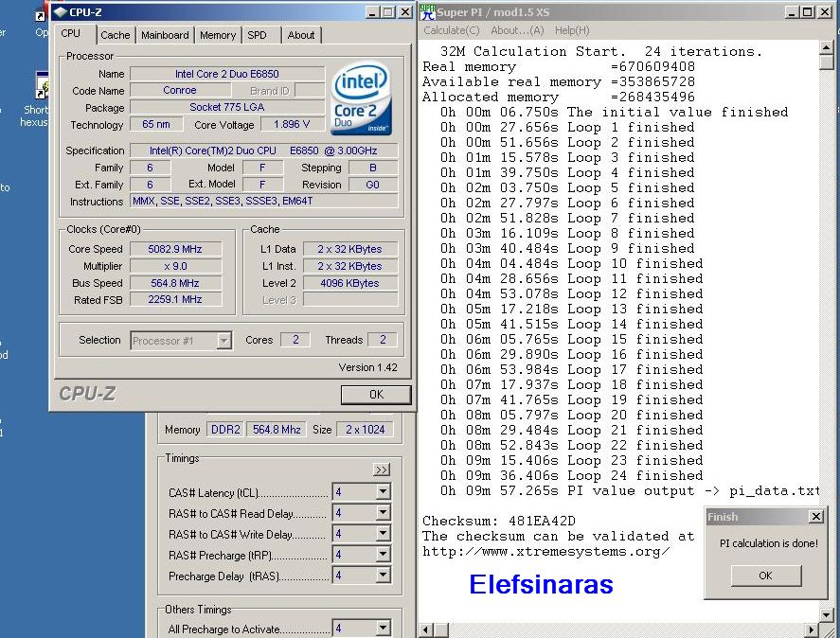Open the Mainboard tab in CPU-Z
Image resolution: width=840 pixels, height=638 pixels.
click(x=165, y=35)
